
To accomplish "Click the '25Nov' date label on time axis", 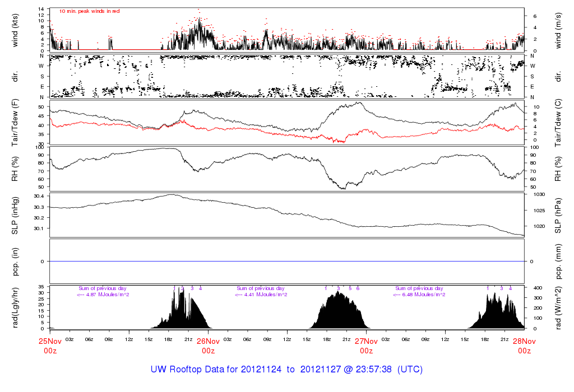I will click(50, 341).
